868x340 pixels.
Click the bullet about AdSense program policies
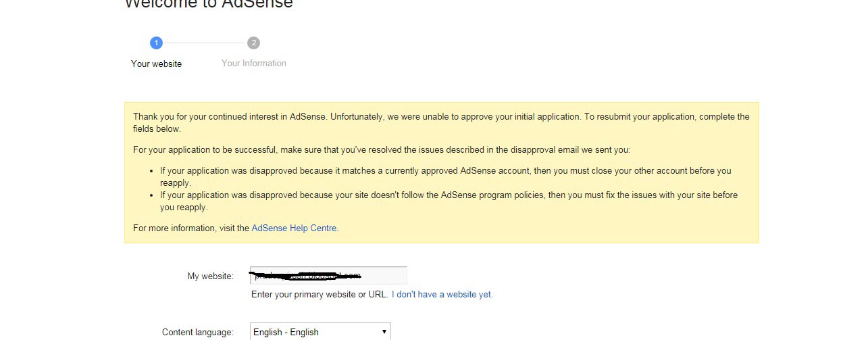[449, 201]
